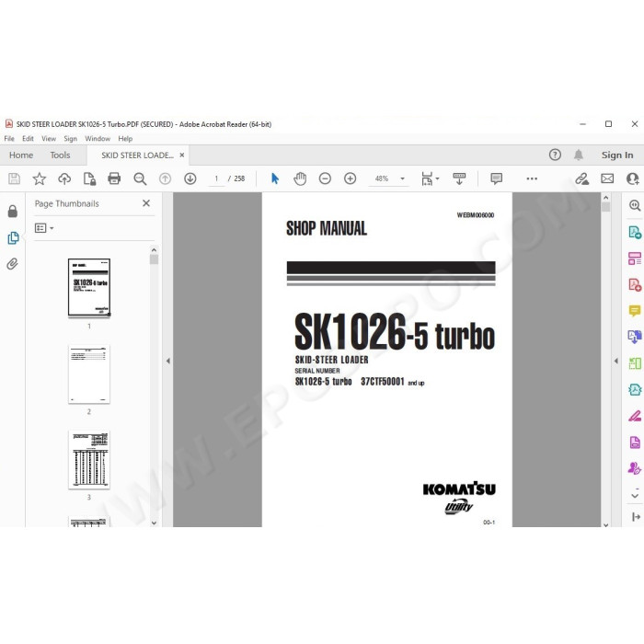Viewport: 644px width, 644px height.
Task: Open Fill & Sign tool in right pane
Action: (635, 416)
